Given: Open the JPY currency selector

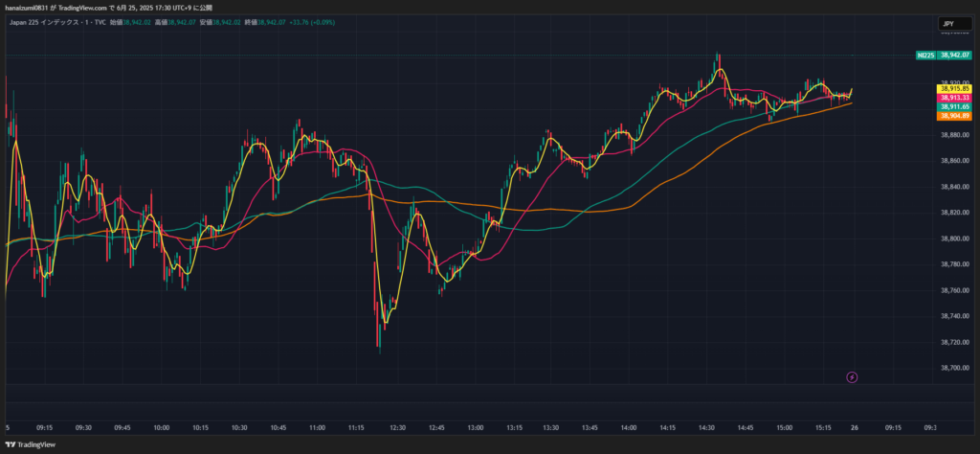Looking at the screenshot, I should (x=954, y=24).
